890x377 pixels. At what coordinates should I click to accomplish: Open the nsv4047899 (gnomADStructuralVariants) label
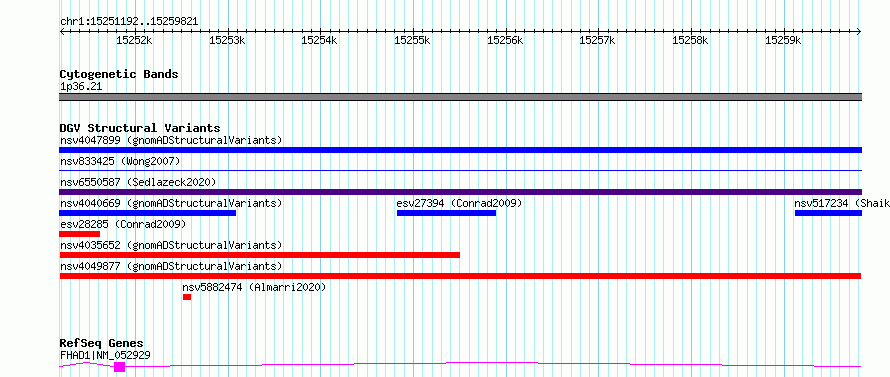pos(171,140)
